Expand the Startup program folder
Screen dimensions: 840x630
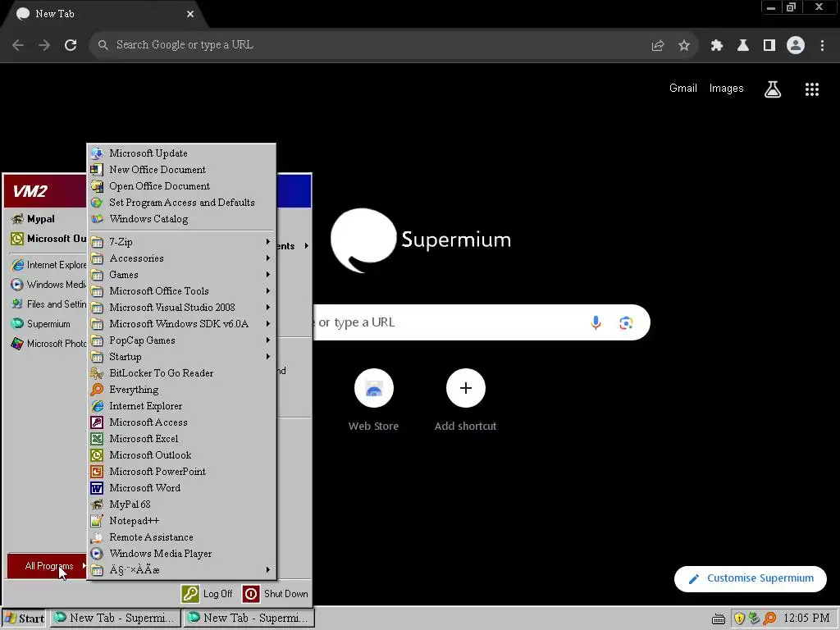pos(182,357)
